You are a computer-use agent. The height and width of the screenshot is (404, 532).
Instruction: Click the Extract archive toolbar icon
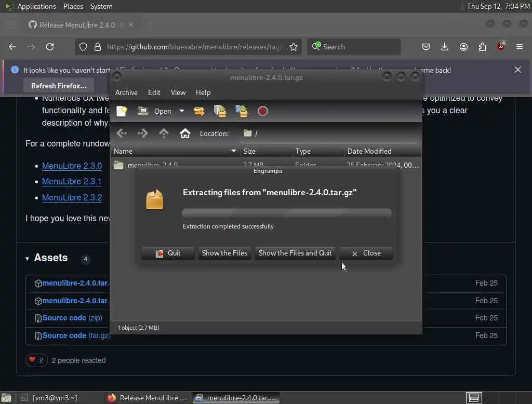[199, 111]
